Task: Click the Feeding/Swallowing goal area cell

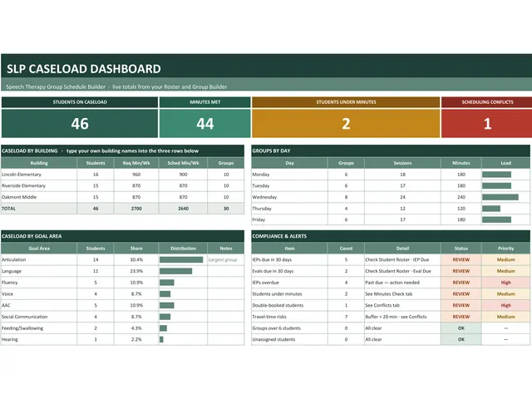Action: tap(39, 328)
